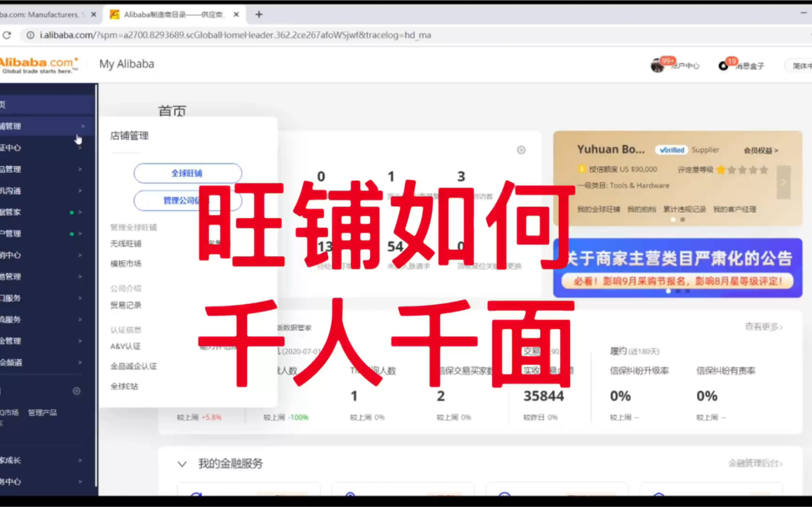Select second carousel dot on gold card

[683, 220]
